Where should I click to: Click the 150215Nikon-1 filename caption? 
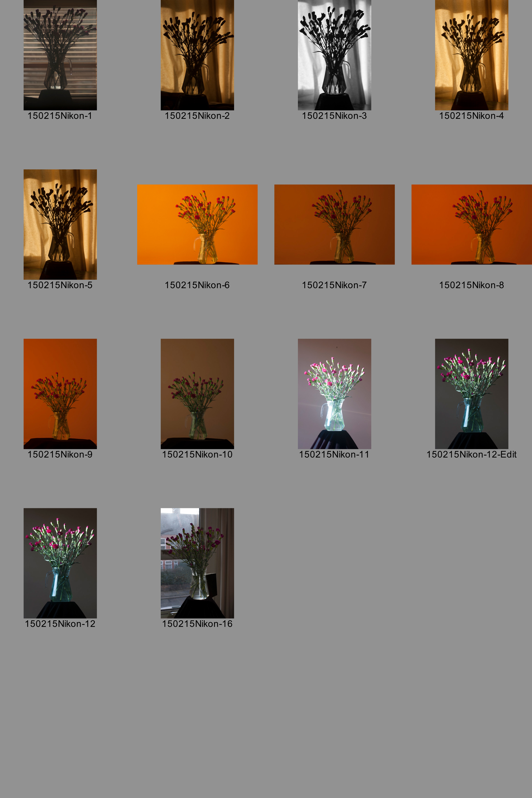coord(60,116)
